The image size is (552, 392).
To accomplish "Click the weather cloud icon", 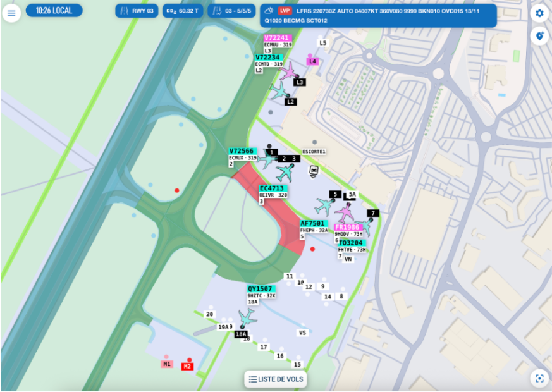I will click(269, 11).
